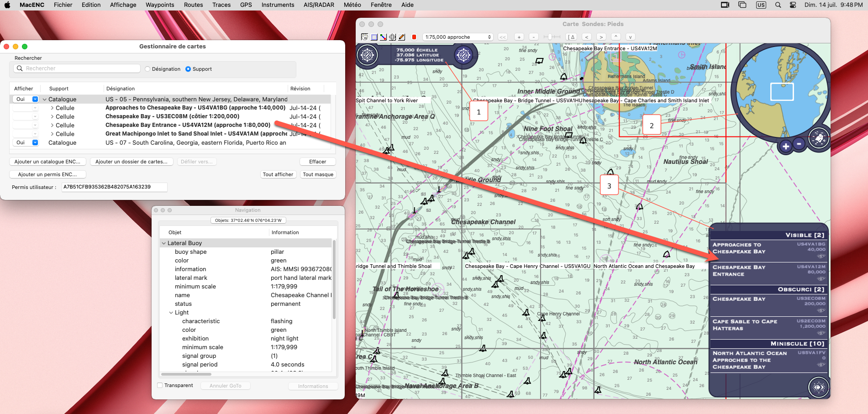Expand the Chesapeake Bay Entrance Cellule
Viewport: 868px width, 414px height.
click(x=52, y=126)
